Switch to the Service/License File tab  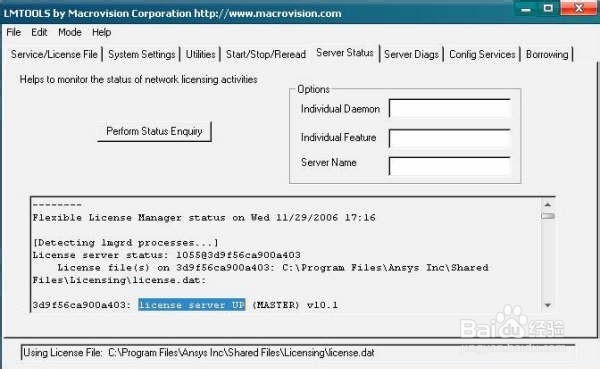pos(54,54)
